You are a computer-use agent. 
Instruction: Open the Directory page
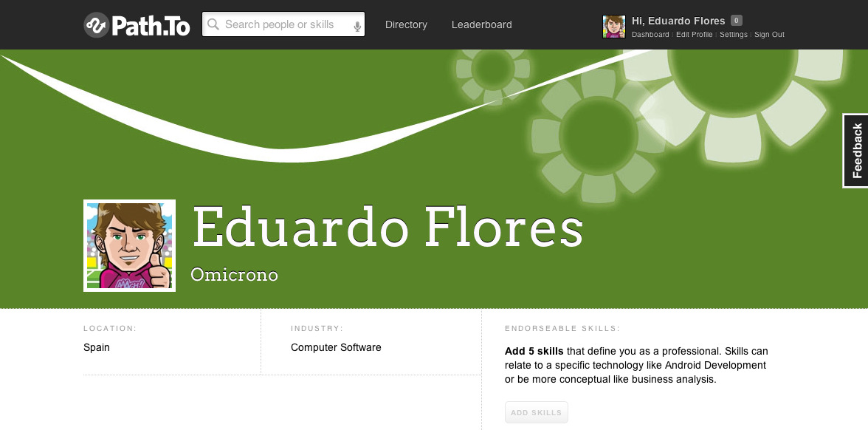pos(406,24)
